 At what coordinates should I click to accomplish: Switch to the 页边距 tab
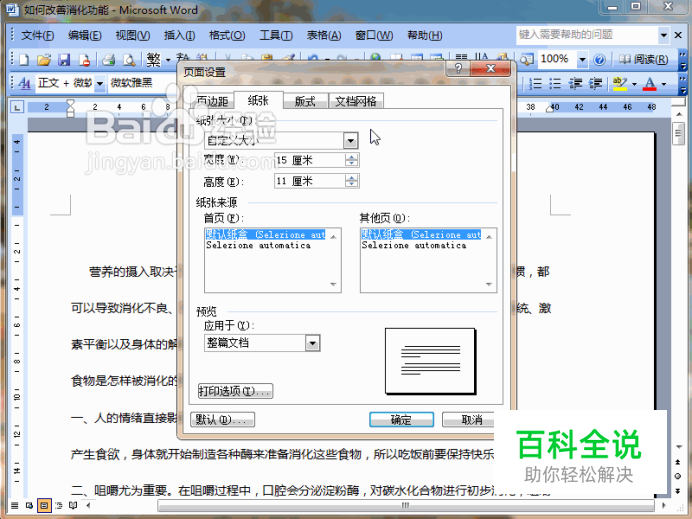[x=212, y=102]
